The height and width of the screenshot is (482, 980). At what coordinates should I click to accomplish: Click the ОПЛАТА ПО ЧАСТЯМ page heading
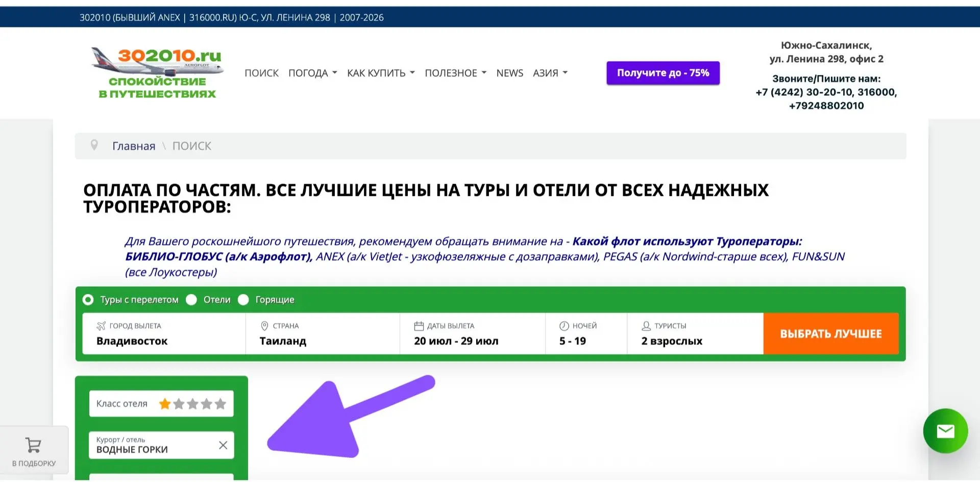click(426, 198)
